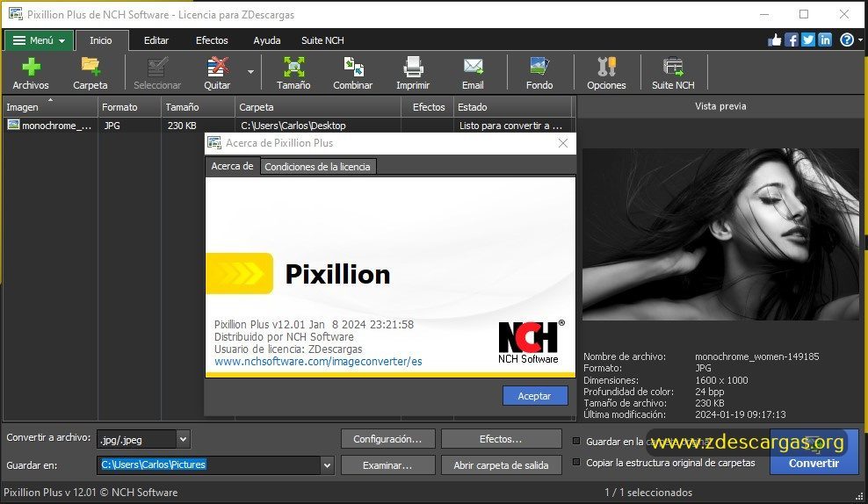This screenshot has width=868, height=504.
Task: Send image via Email icon
Action: (x=473, y=73)
